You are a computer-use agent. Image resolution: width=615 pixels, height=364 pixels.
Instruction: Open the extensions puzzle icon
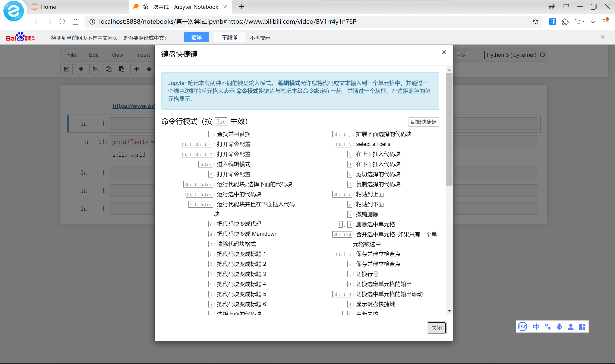click(565, 22)
